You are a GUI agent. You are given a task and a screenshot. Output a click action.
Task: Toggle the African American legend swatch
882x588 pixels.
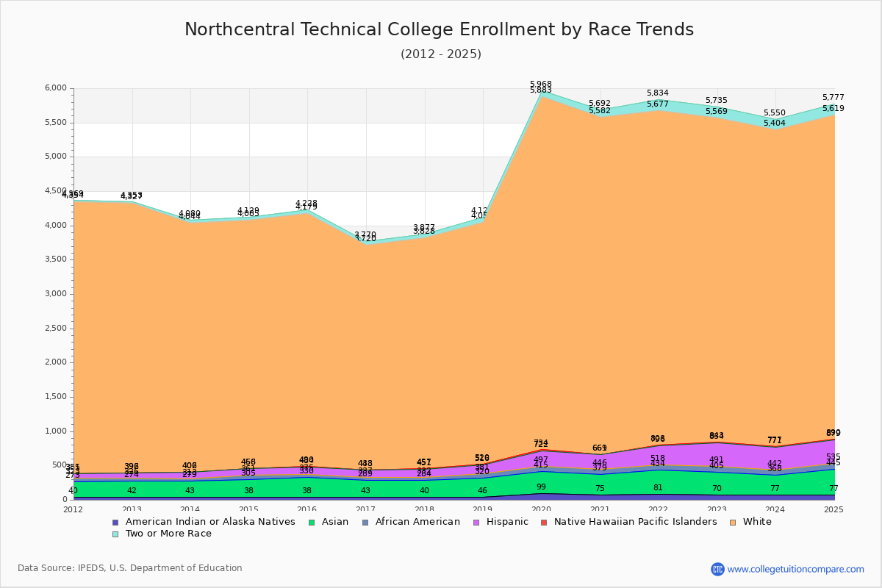click(x=365, y=522)
